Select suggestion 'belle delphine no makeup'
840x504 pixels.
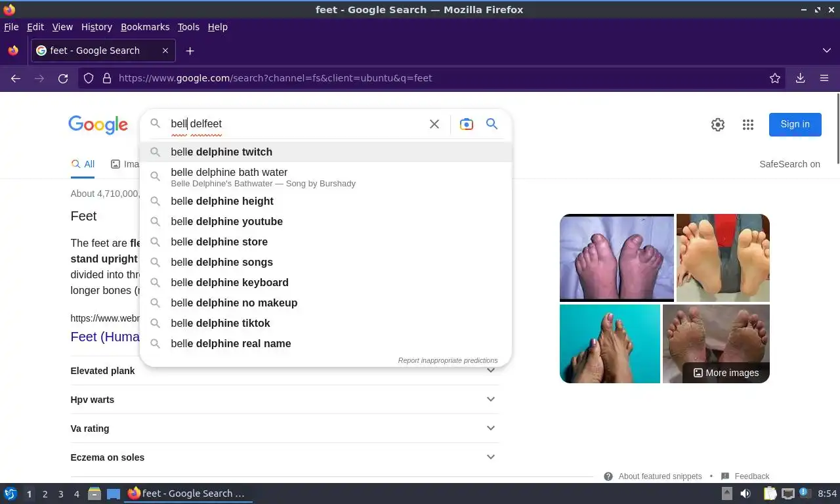point(325,303)
